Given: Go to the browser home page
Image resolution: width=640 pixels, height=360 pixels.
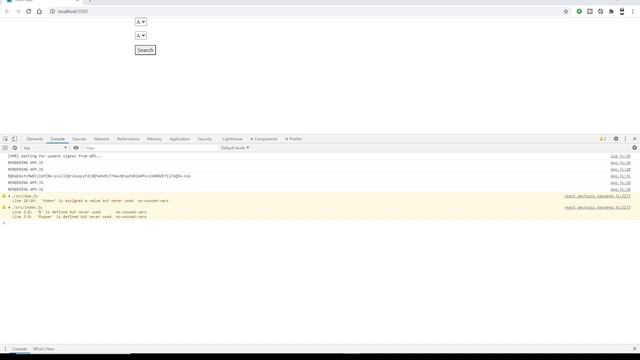Looking at the screenshot, I should point(39,11).
